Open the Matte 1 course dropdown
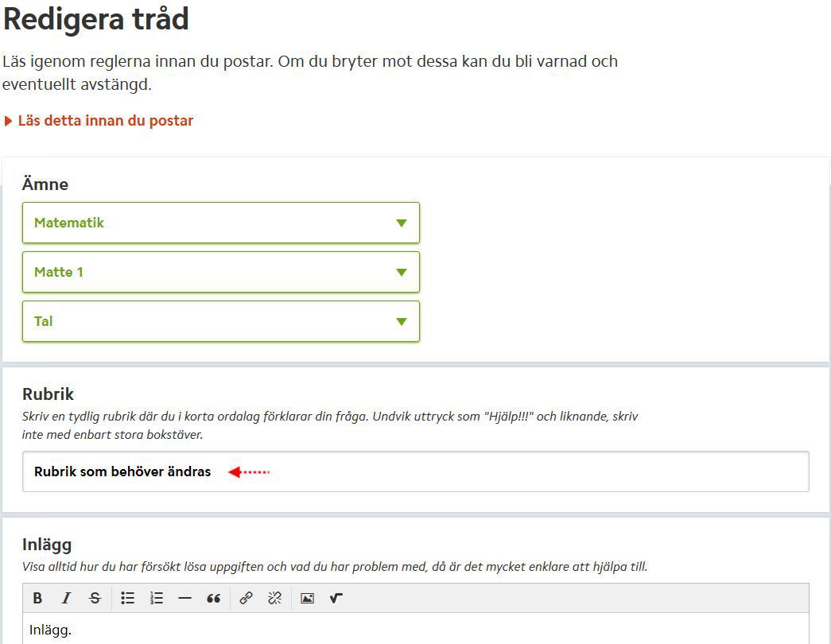Viewport: 831px width, 644px height. 220,272
